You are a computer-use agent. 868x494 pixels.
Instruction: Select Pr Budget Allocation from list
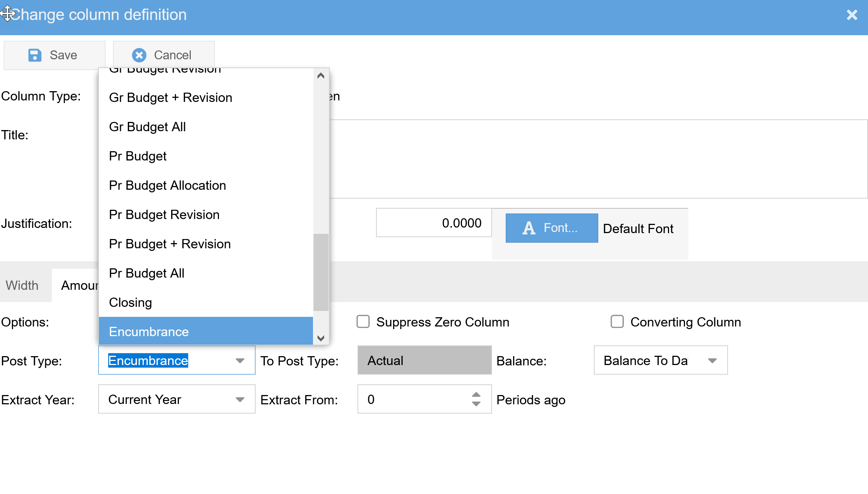tap(167, 185)
